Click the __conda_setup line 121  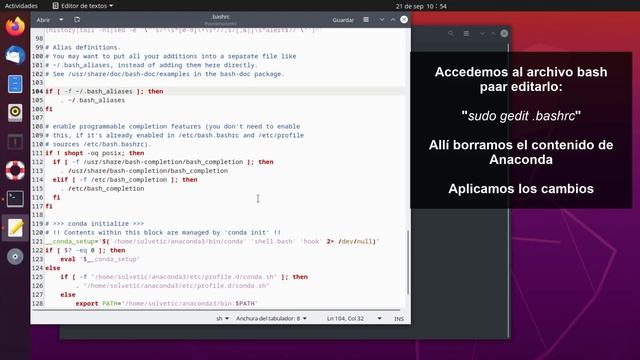click(x=212, y=242)
